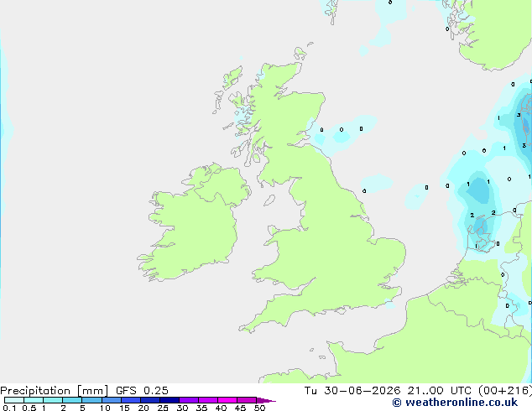This screenshot has height=411, width=532.
Task: Click the '25' legend scale label
Action: pyautogui.click(x=163, y=408)
